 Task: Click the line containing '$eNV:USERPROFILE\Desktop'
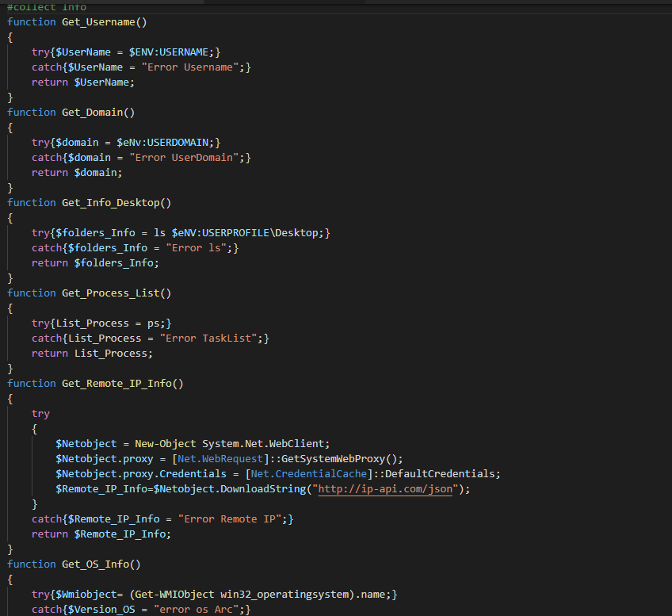tap(181, 233)
